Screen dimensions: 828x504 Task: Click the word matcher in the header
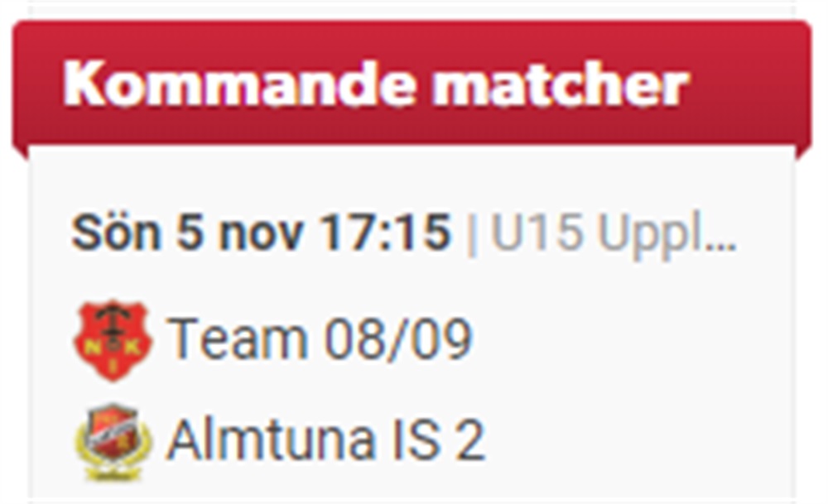click(x=561, y=84)
